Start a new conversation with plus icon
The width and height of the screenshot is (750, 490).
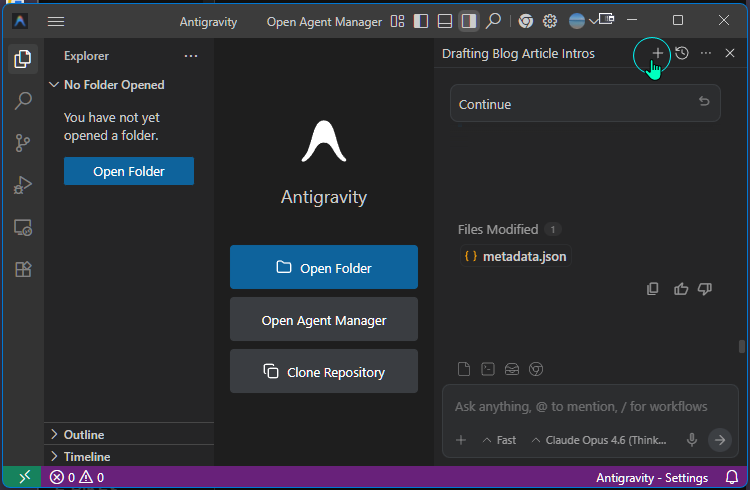[657, 53]
